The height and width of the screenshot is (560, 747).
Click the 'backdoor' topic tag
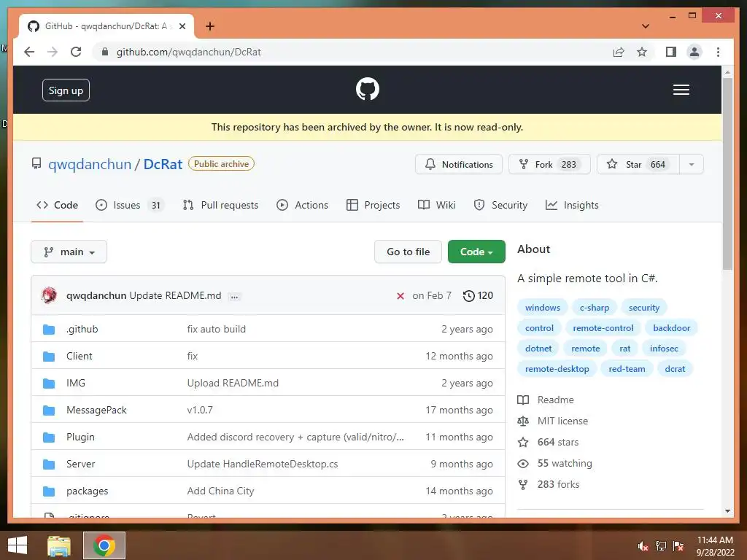point(671,328)
